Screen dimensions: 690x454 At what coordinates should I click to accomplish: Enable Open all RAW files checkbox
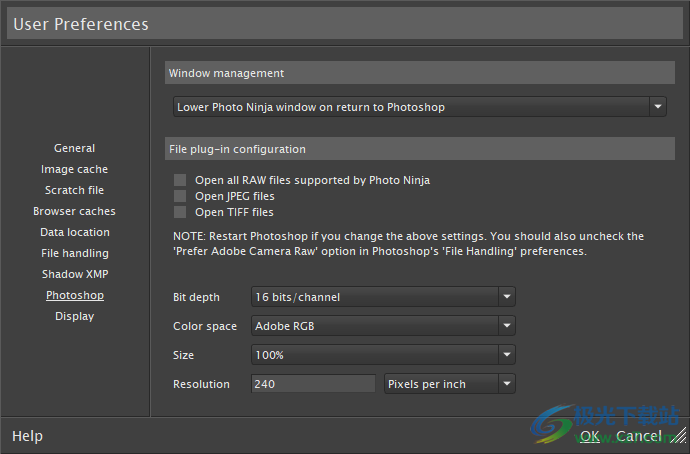[180, 180]
